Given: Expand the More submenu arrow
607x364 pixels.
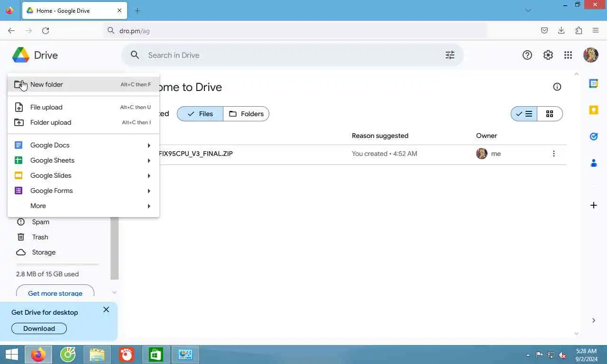Looking at the screenshot, I should [x=149, y=206].
